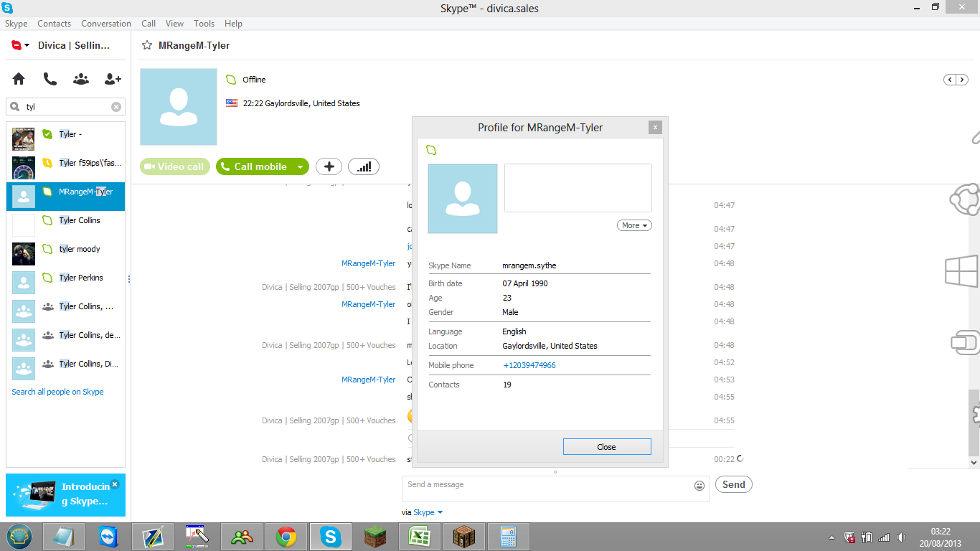Open TeamViewer from the taskbar
The height and width of the screenshot is (551, 980).
(108, 537)
